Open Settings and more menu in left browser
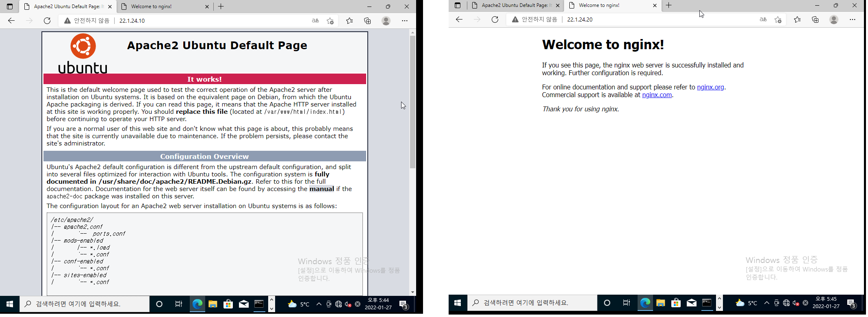868x317 pixels. 405,21
